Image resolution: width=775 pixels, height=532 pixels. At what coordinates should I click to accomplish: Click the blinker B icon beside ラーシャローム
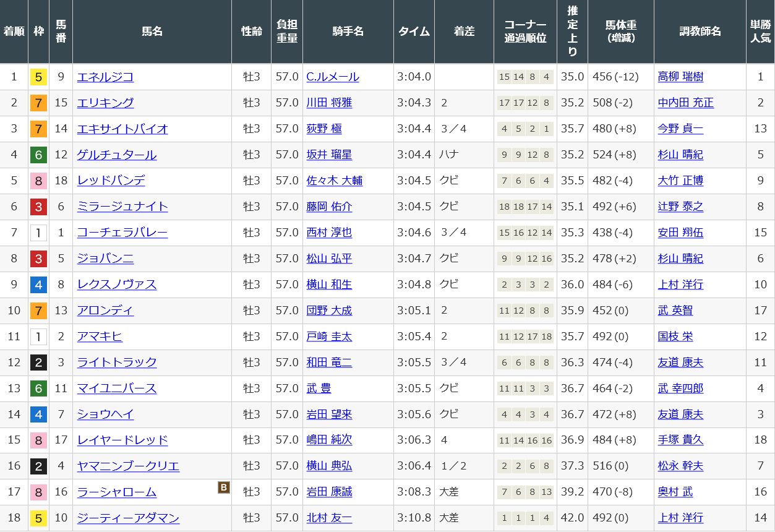[x=224, y=487]
